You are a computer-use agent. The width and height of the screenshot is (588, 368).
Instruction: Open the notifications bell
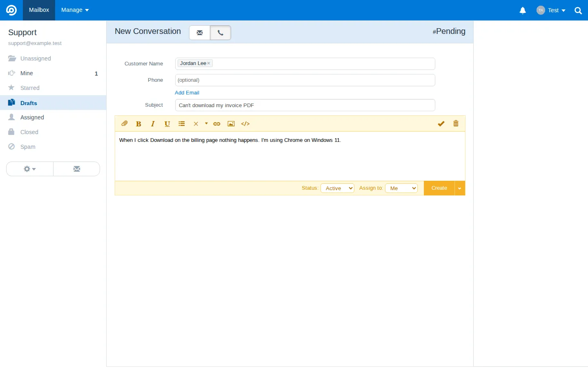point(523,11)
